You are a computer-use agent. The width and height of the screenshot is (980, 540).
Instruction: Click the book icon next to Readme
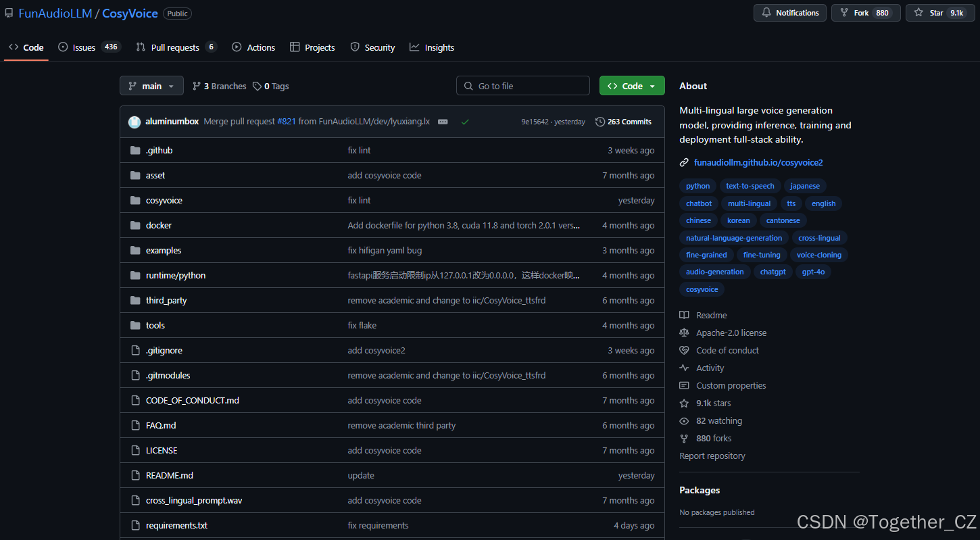pyautogui.click(x=685, y=315)
